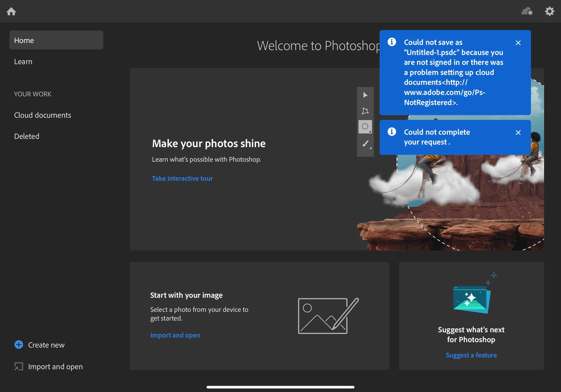
Task: Go to Deleted documents
Action: [27, 136]
